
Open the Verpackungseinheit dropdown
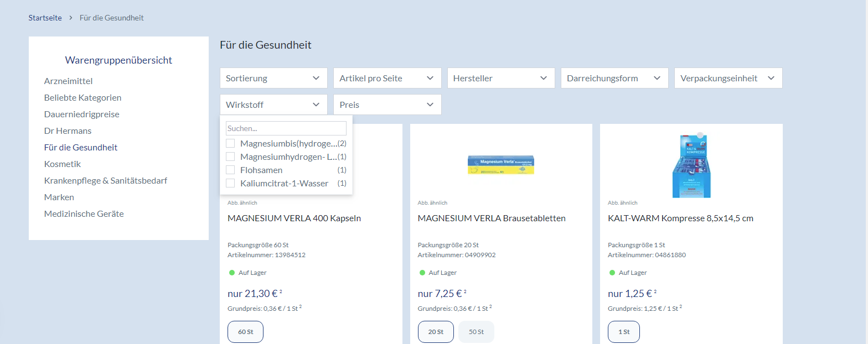point(727,78)
